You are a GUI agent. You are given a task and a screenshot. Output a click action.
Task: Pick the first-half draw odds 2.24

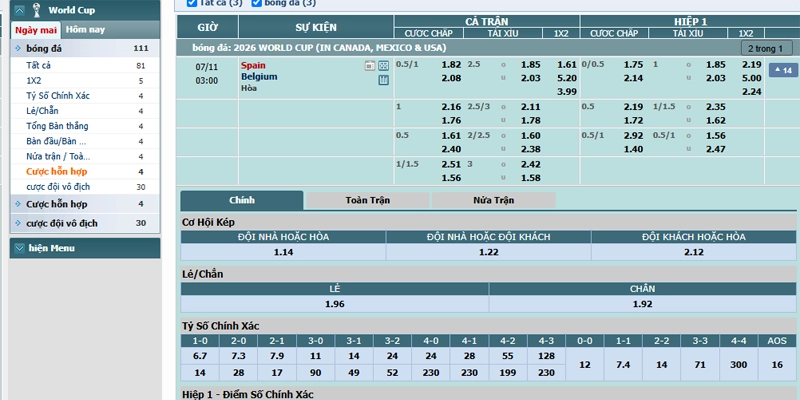point(752,91)
